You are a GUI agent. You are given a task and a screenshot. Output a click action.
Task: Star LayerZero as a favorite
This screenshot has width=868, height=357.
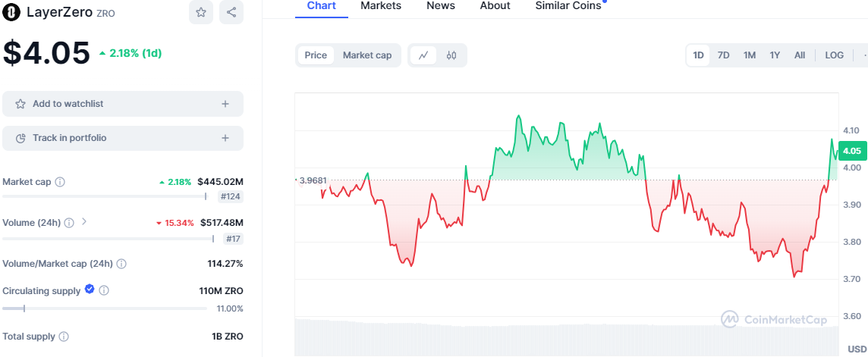(x=201, y=12)
